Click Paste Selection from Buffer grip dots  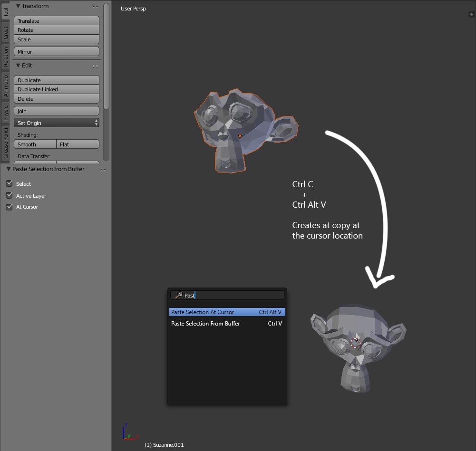tap(104, 170)
